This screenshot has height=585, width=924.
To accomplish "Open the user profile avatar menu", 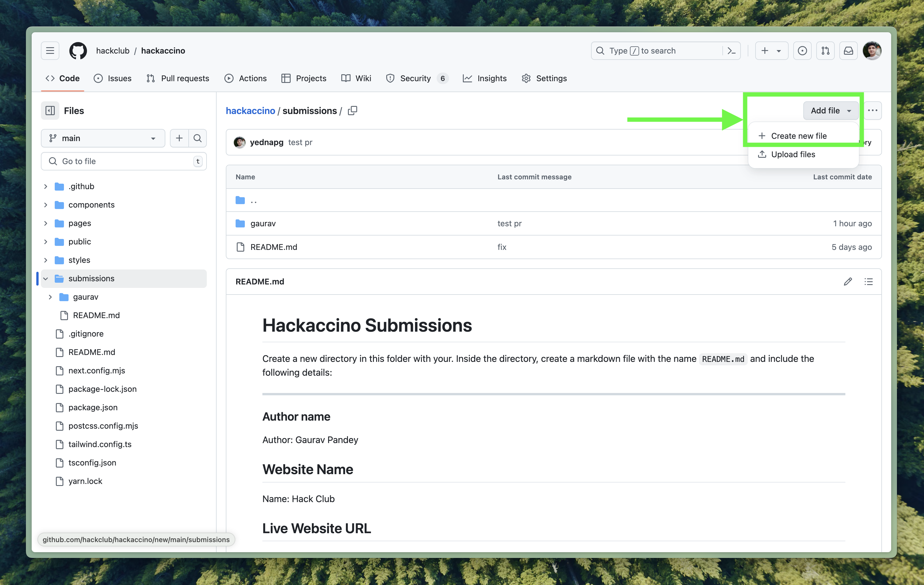I will (x=872, y=51).
